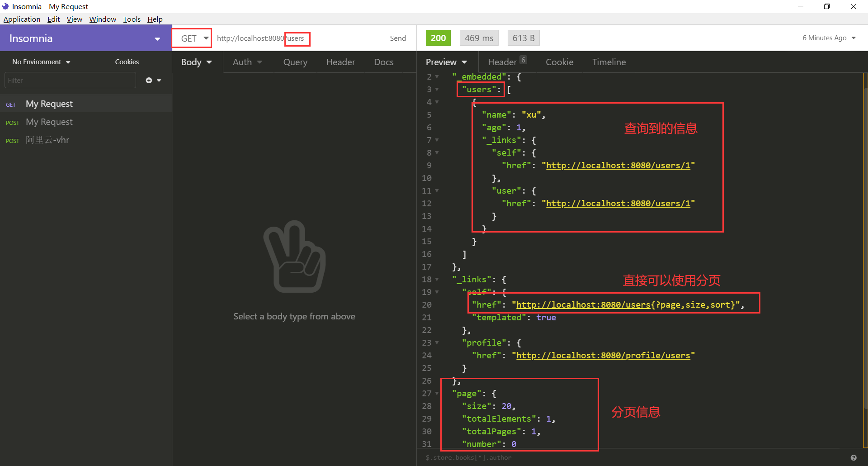Image resolution: width=868 pixels, height=466 pixels.
Task: Open the Application menu
Action: 22,19
